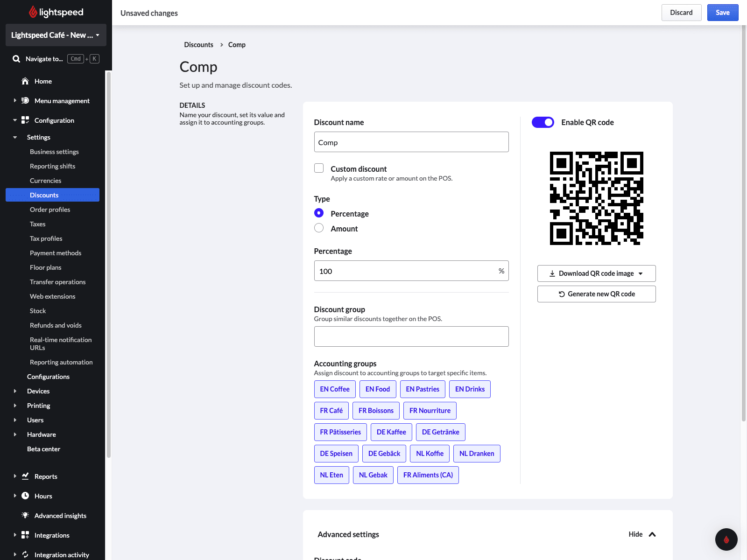Toggle the EN Coffee accounting group
The height and width of the screenshot is (560, 747).
point(335,389)
